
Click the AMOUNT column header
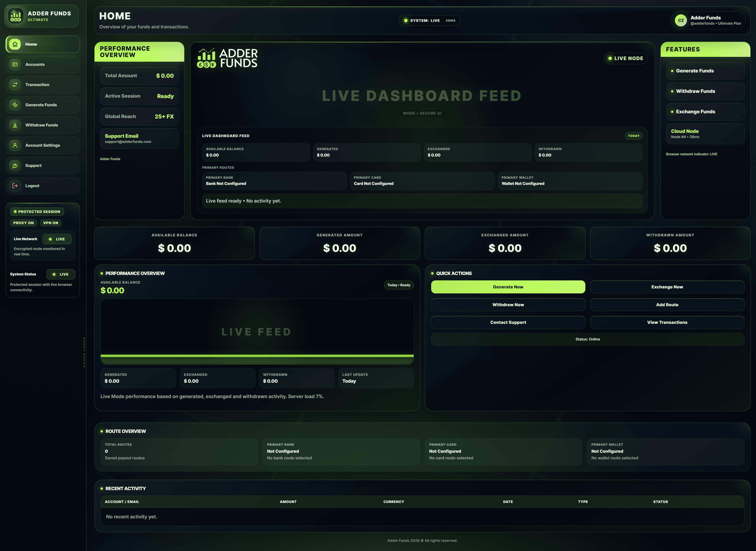point(288,502)
